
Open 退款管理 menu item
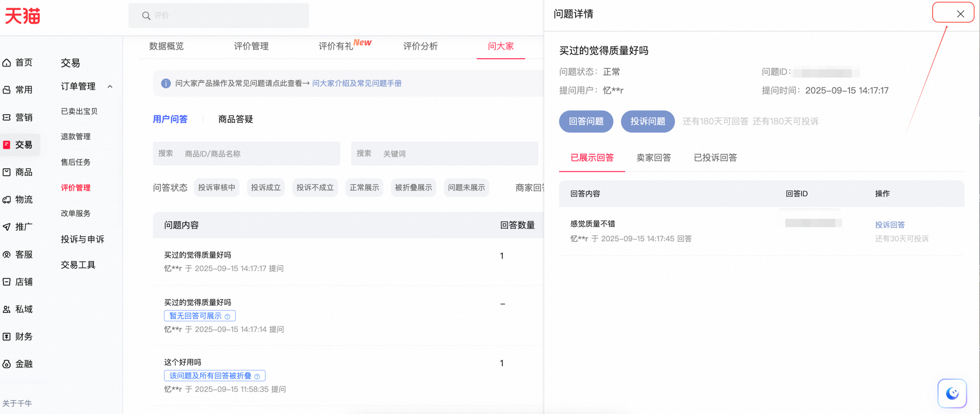[76, 137]
